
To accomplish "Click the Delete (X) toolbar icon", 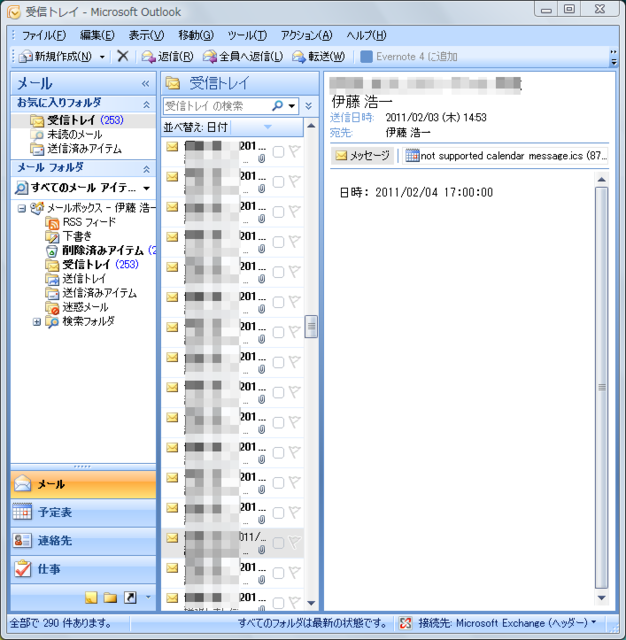I will (x=122, y=56).
